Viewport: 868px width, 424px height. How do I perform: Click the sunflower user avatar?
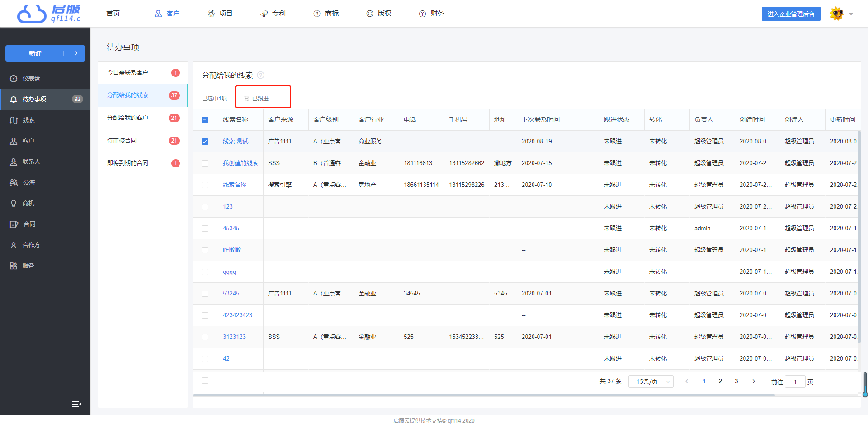tap(837, 14)
